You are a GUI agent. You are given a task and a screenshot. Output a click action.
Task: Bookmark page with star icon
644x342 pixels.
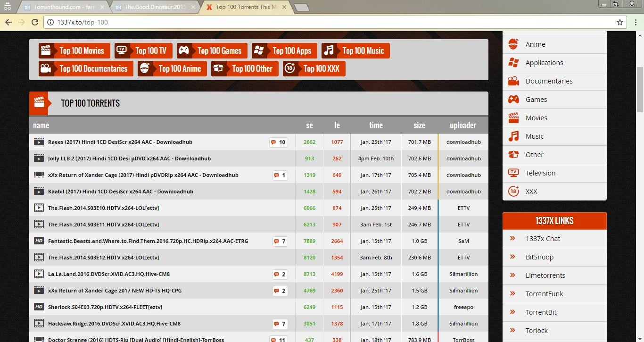[x=620, y=22]
